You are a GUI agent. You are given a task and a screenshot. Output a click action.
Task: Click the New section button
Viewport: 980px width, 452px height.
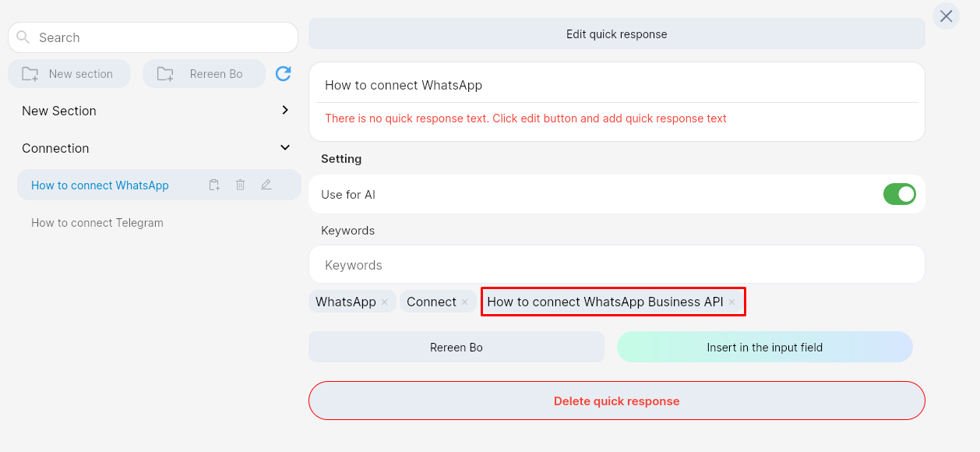tap(69, 74)
